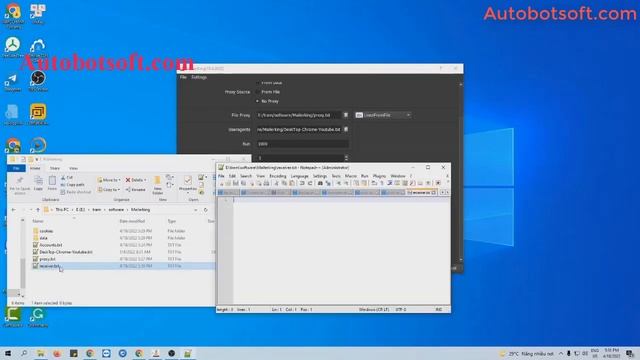This screenshot has height=360, width=640.
Task: Select the receiver.txt tab in Notepad++
Action: coord(422,192)
